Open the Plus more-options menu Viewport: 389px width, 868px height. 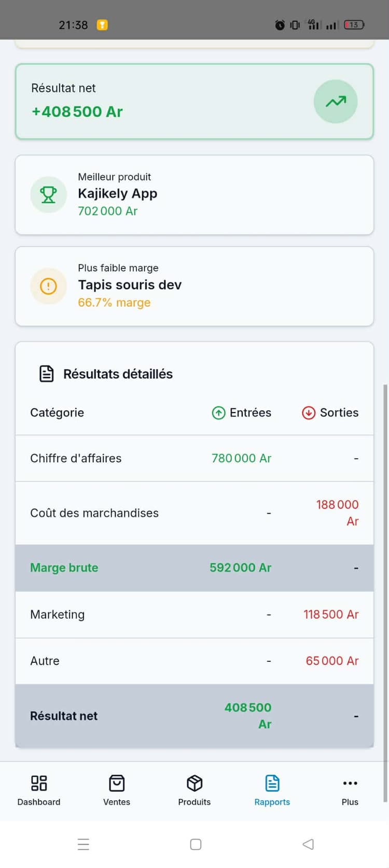(x=350, y=790)
